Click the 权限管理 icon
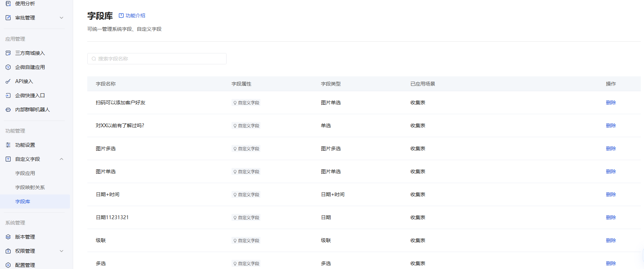This screenshot has height=269, width=644. [8, 251]
